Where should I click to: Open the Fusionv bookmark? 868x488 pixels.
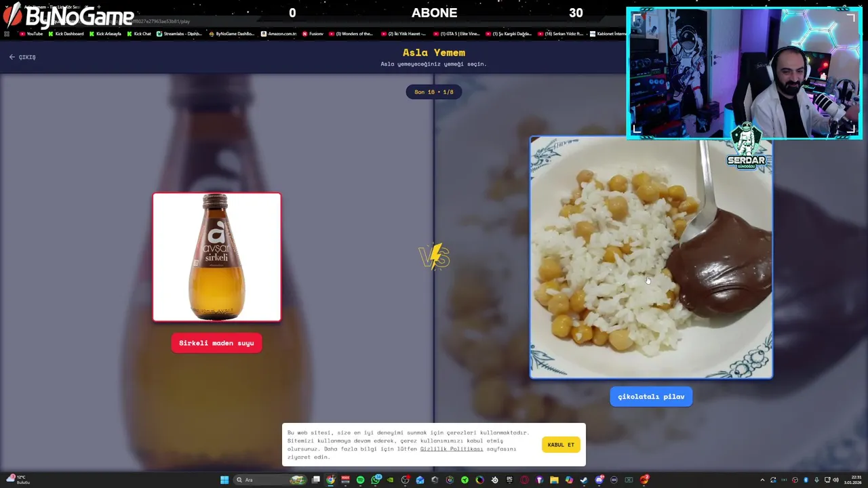[x=313, y=34]
